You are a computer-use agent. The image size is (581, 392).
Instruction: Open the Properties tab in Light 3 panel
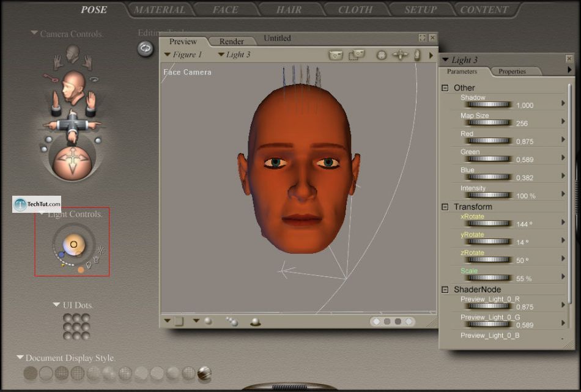pyautogui.click(x=512, y=72)
